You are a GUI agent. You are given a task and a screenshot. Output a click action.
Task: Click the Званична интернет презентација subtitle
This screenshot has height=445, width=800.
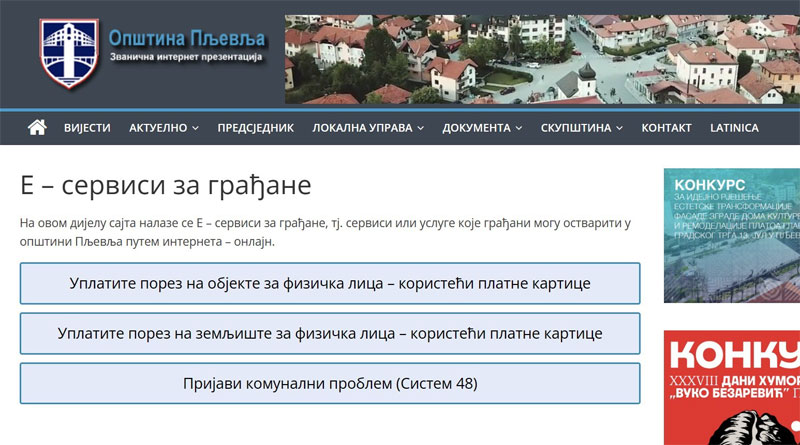[186, 61]
